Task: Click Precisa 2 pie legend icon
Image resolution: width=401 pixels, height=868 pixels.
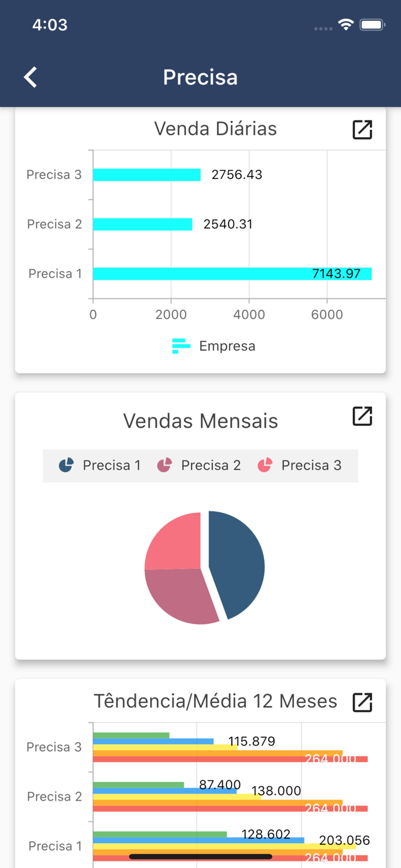Action: tap(165, 465)
